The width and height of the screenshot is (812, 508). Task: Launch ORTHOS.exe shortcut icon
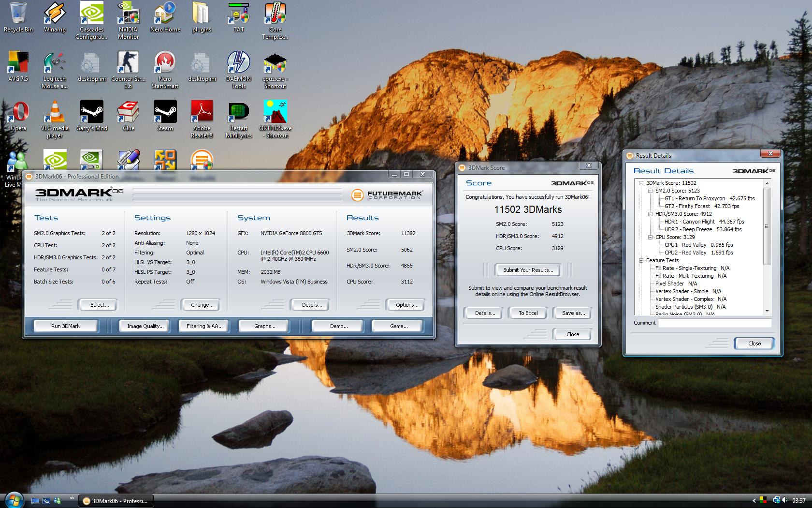(x=275, y=119)
